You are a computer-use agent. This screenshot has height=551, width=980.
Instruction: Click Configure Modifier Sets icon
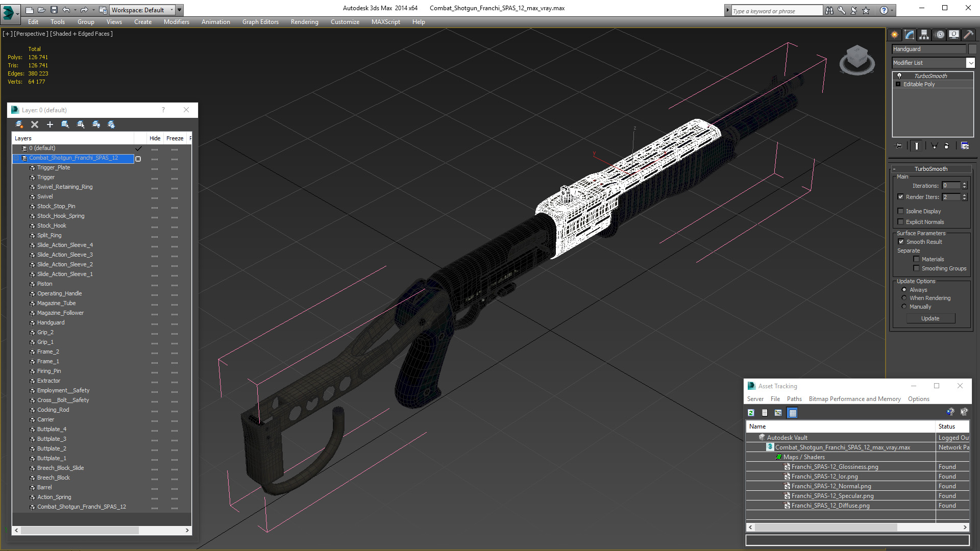pyautogui.click(x=965, y=146)
